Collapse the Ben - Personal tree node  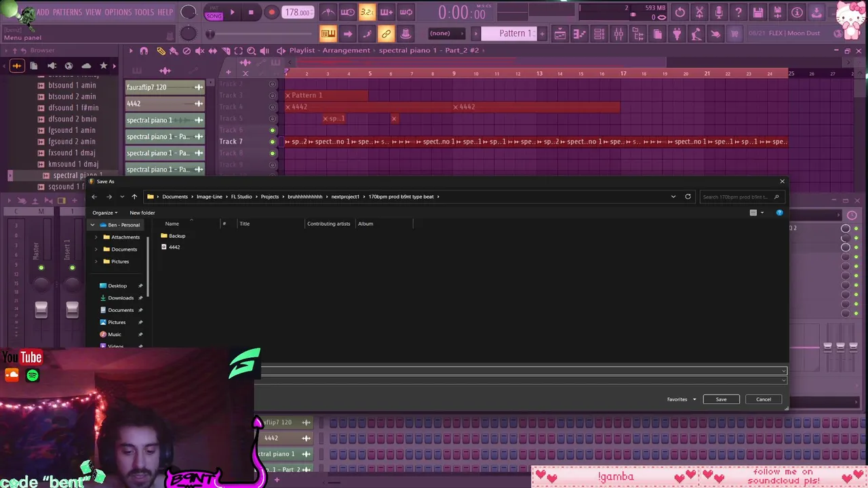point(94,225)
